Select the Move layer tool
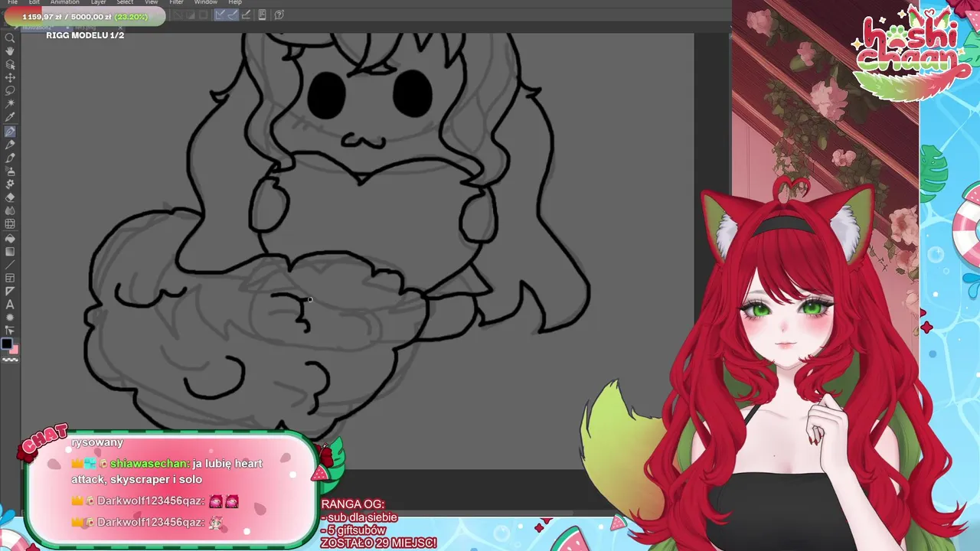The height and width of the screenshot is (551, 980). point(10,77)
